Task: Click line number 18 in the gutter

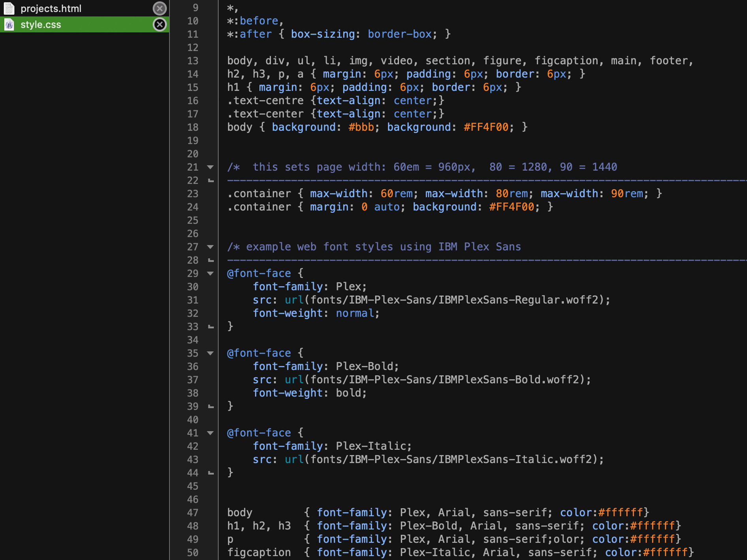Action: (193, 127)
